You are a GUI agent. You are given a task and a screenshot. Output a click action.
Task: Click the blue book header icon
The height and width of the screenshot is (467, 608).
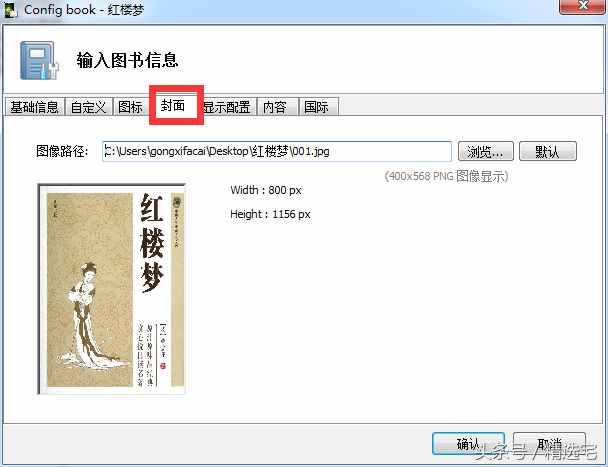click(x=39, y=61)
